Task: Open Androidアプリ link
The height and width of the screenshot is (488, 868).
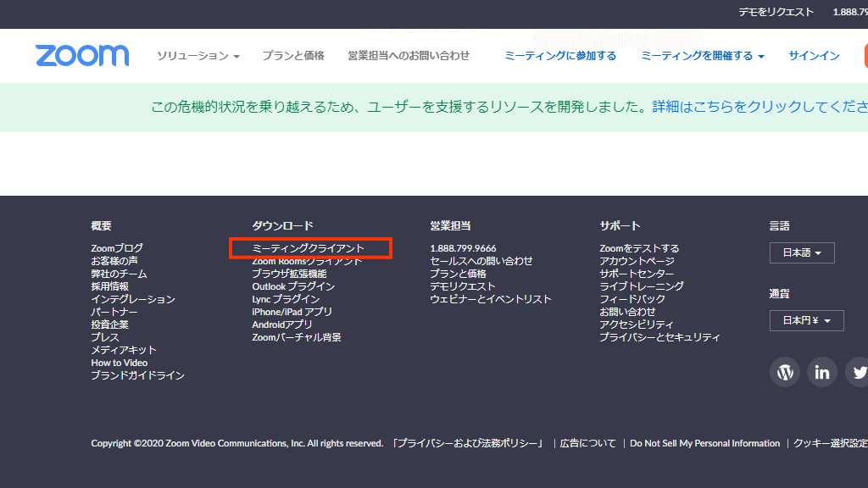Action: click(x=281, y=324)
